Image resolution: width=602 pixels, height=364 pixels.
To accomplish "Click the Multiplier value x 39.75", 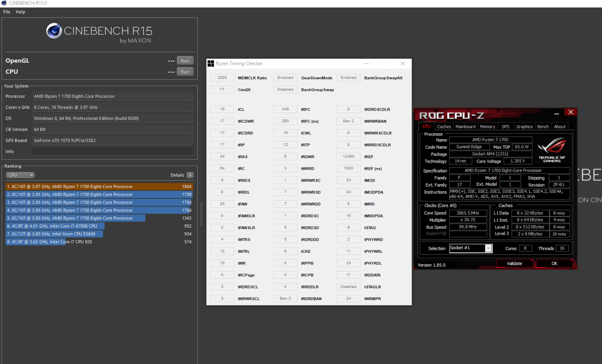I will point(468,220).
